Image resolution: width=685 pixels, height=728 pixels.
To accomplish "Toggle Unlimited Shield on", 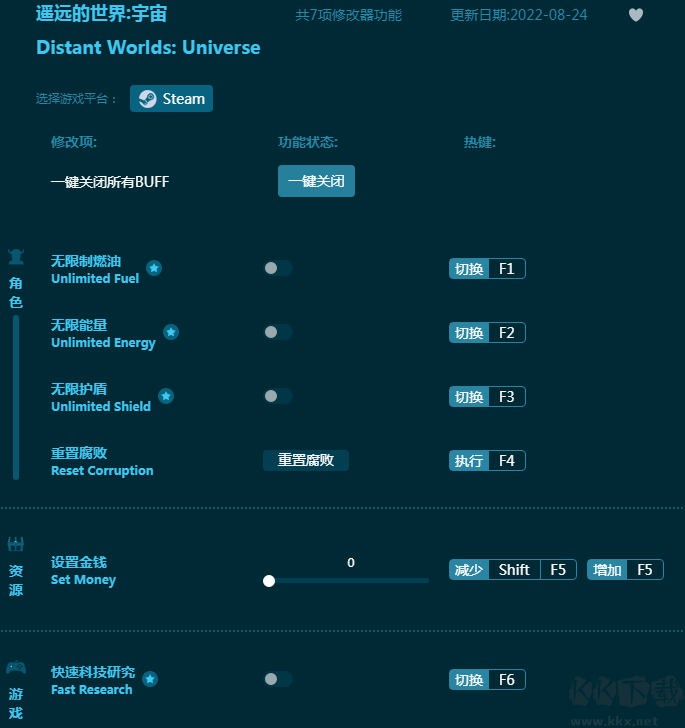I will [277, 396].
